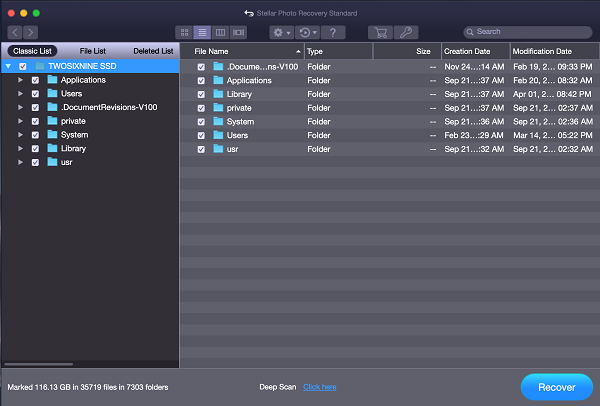Click the green zoom window button
Viewport: 600px width, 406px height.
36,13
